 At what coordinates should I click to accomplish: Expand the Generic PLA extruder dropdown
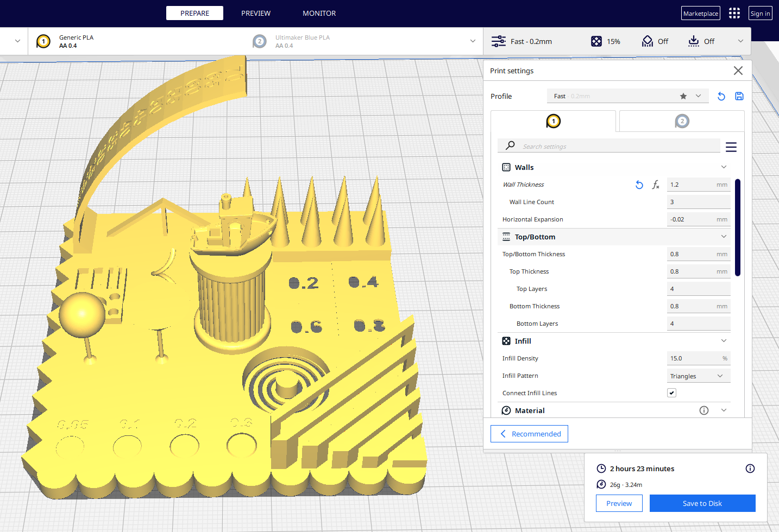click(x=16, y=41)
